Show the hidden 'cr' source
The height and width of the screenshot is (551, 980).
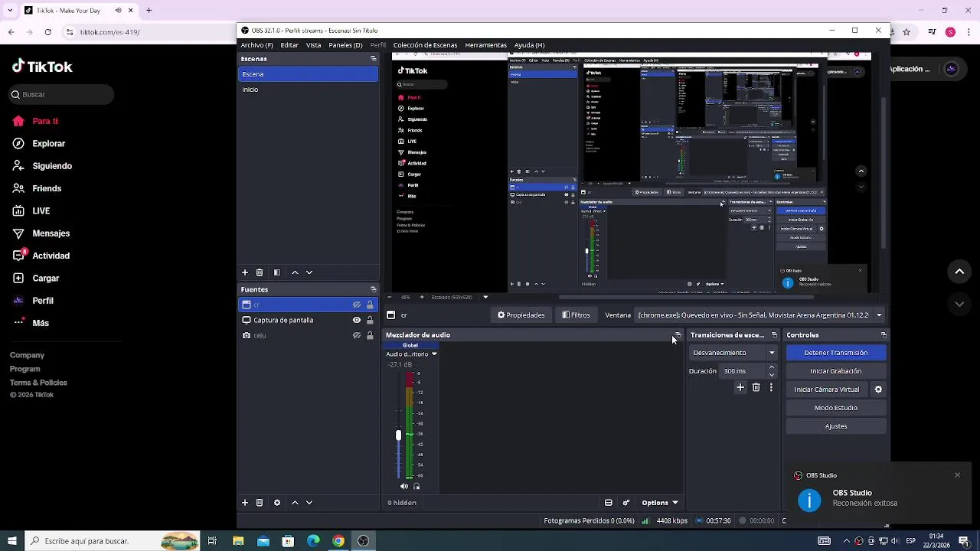(357, 305)
